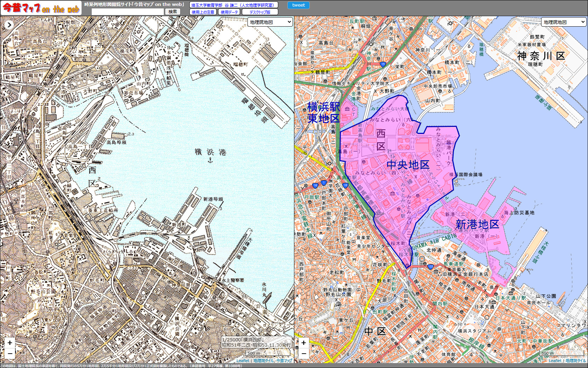Zoom in on the right modern map
The height and width of the screenshot is (368, 588).
coord(303,343)
